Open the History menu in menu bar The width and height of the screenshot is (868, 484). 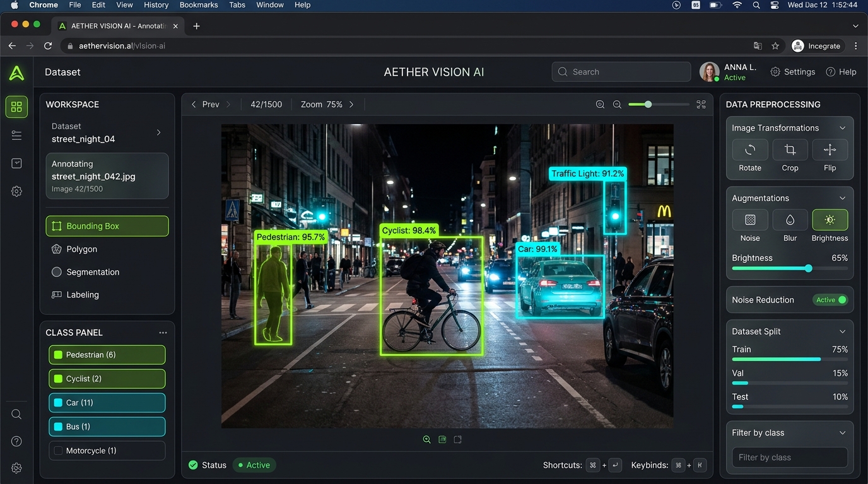[156, 5]
